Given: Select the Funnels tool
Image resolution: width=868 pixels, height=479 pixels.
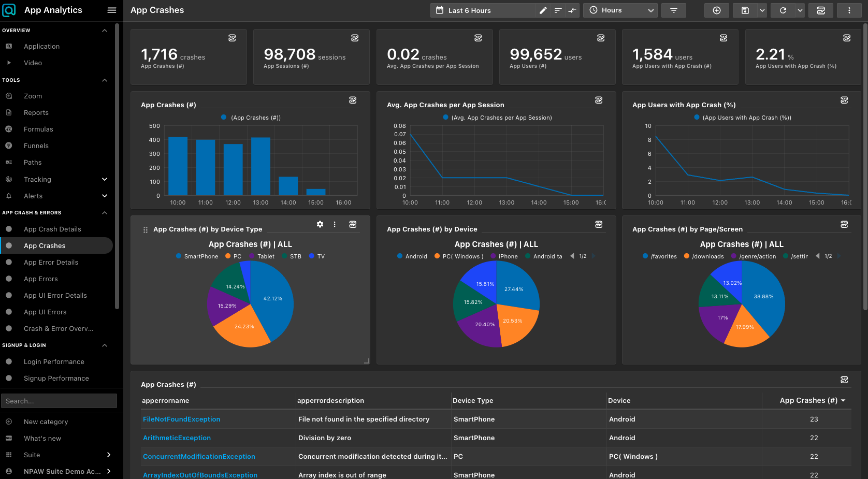Looking at the screenshot, I should [36, 146].
